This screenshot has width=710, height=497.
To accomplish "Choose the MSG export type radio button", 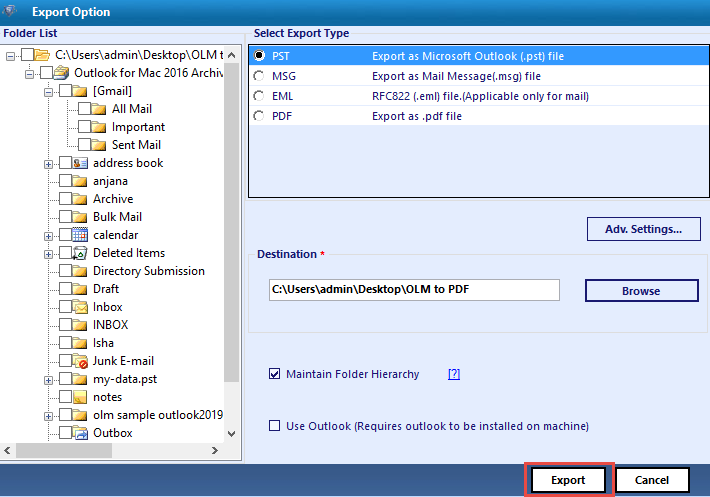I will point(259,76).
